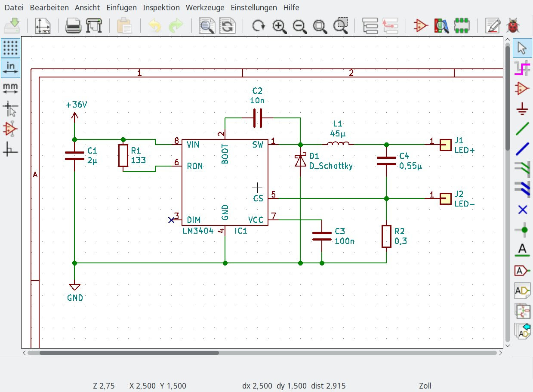The width and height of the screenshot is (533, 392).
Task: Select the bus to bus entry tool
Action: tap(522, 189)
